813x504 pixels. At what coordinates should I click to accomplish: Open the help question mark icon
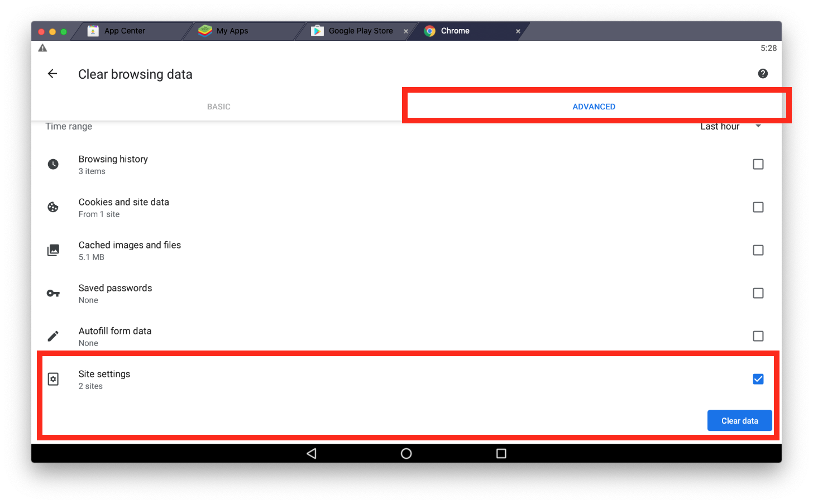pos(763,74)
